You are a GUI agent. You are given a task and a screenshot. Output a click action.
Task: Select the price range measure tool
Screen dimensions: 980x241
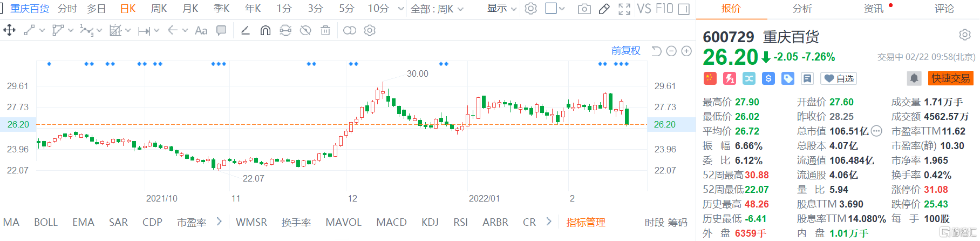click(144, 31)
